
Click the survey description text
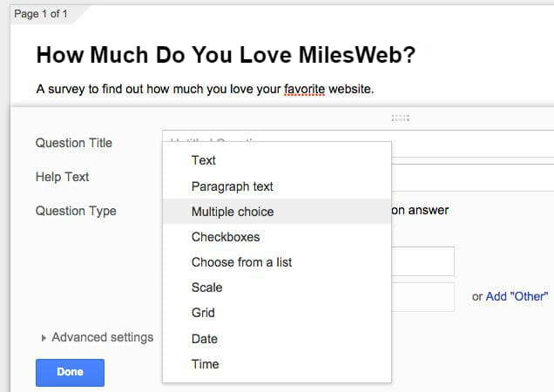click(x=205, y=89)
